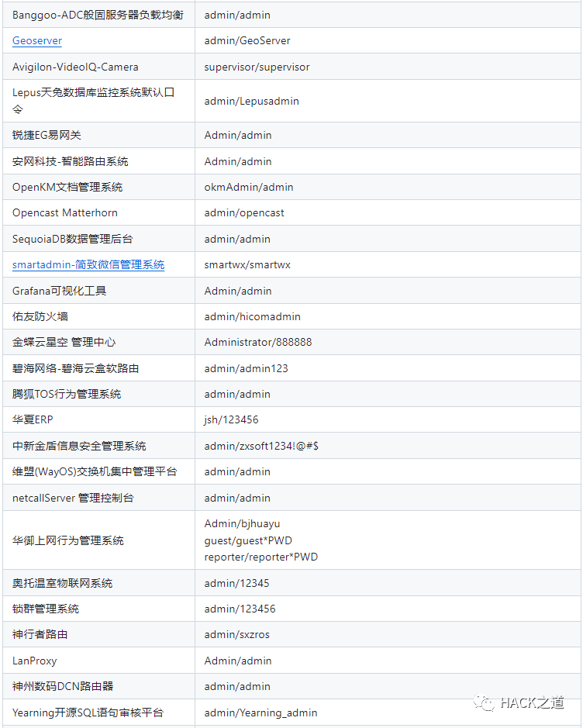Click the jsh/123456 credential
Viewport: 583px width, 728px height.
(231, 419)
